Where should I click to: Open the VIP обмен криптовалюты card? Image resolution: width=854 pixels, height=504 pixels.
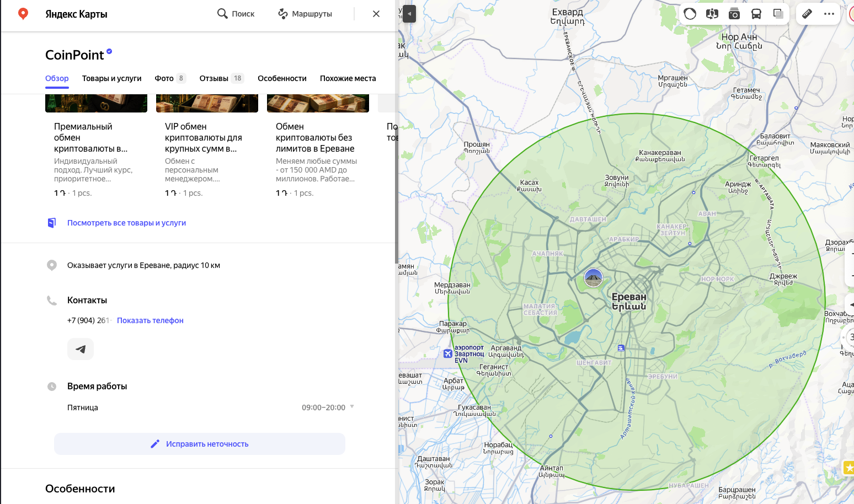(207, 146)
